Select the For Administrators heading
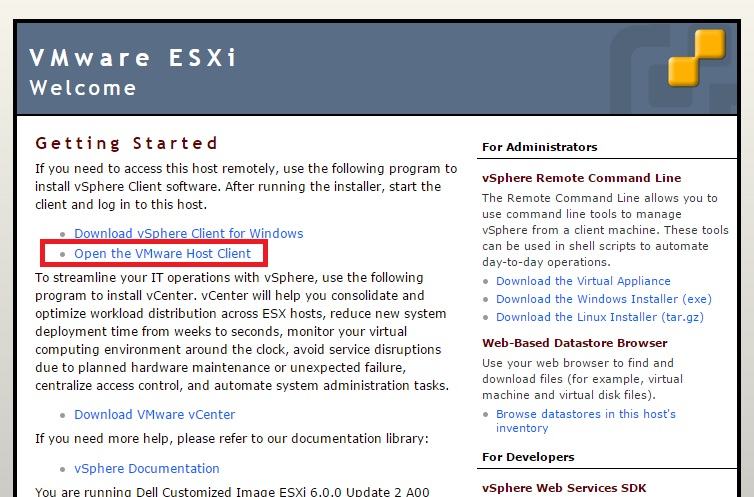 pos(540,147)
